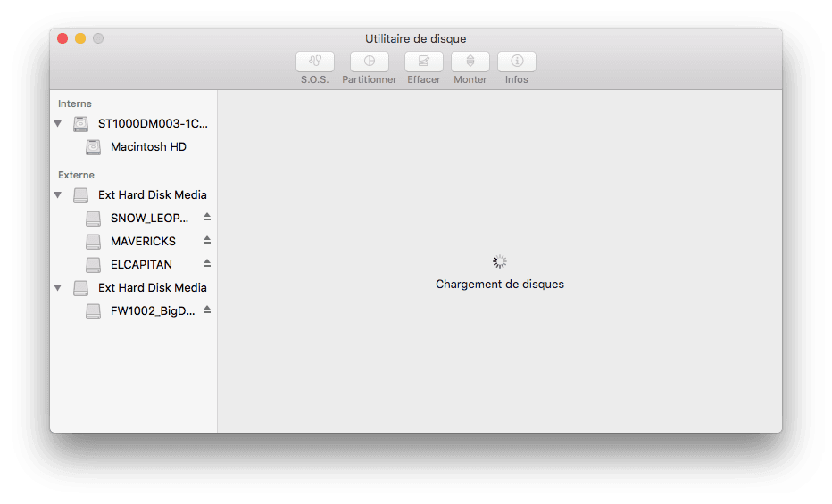Select the FW1002_BigD volume row

[x=134, y=311]
